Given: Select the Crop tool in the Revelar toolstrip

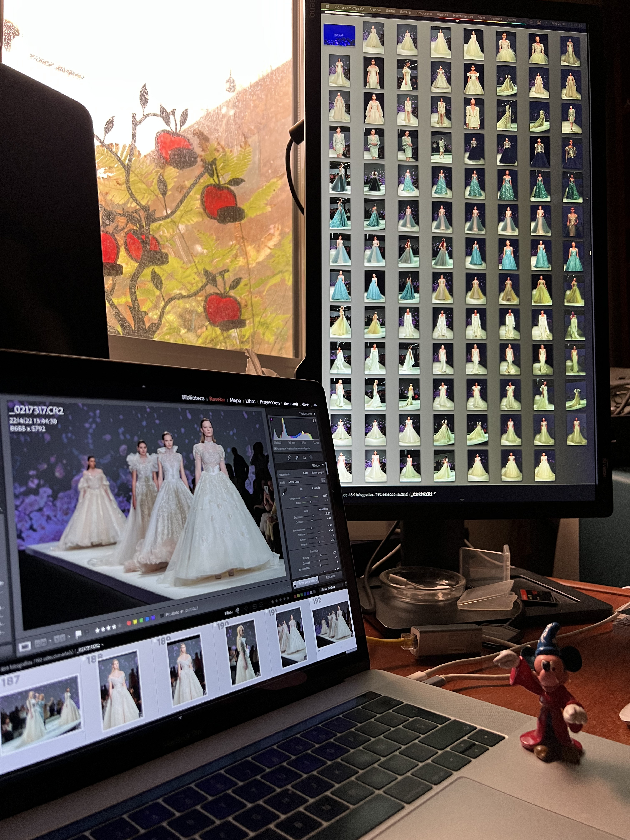Looking at the screenshot, I should coord(289,458).
